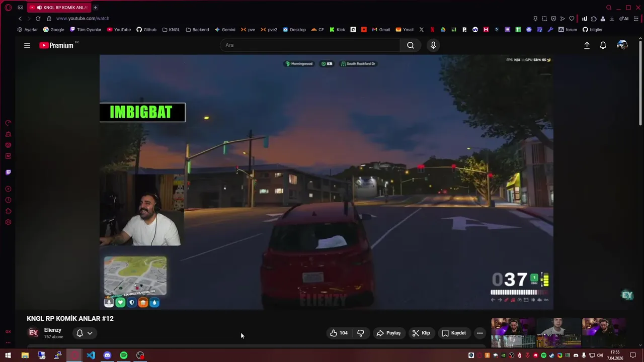The height and width of the screenshot is (362, 644).
Task: Open the Netflix bookmark icon
Action: pyautogui.click(x=432, y=30)
